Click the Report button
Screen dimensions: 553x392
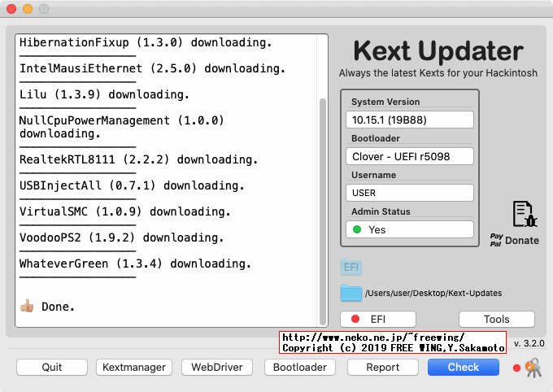pos(383,368)
